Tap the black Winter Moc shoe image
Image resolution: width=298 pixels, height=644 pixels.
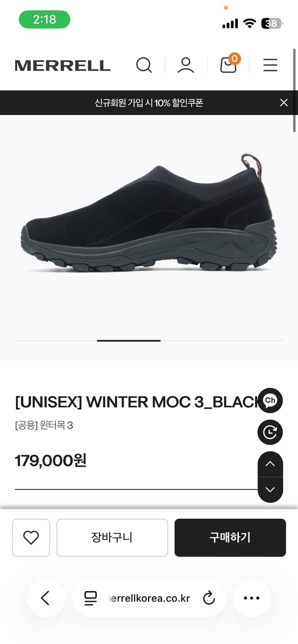[x=149, y=213]
